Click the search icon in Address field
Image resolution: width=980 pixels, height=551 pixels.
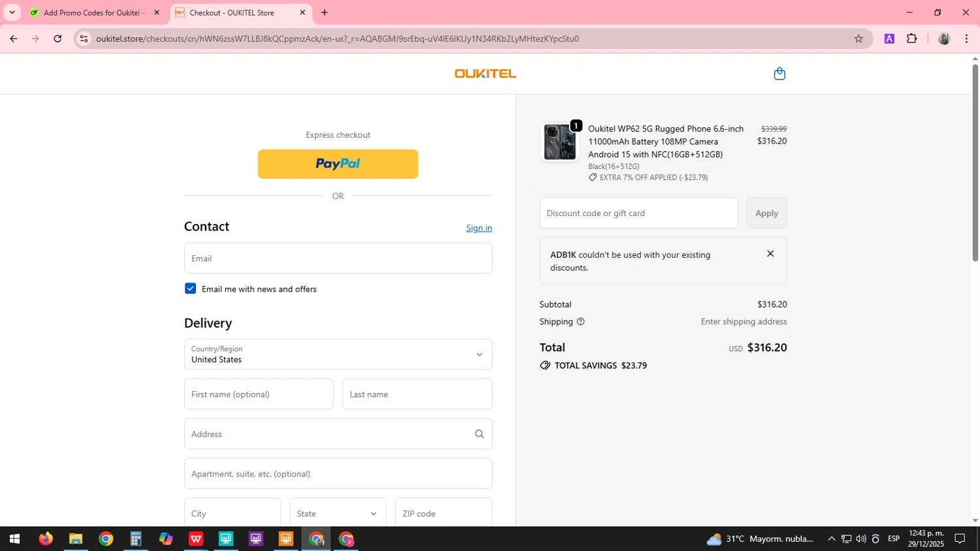tap(479, 434)
